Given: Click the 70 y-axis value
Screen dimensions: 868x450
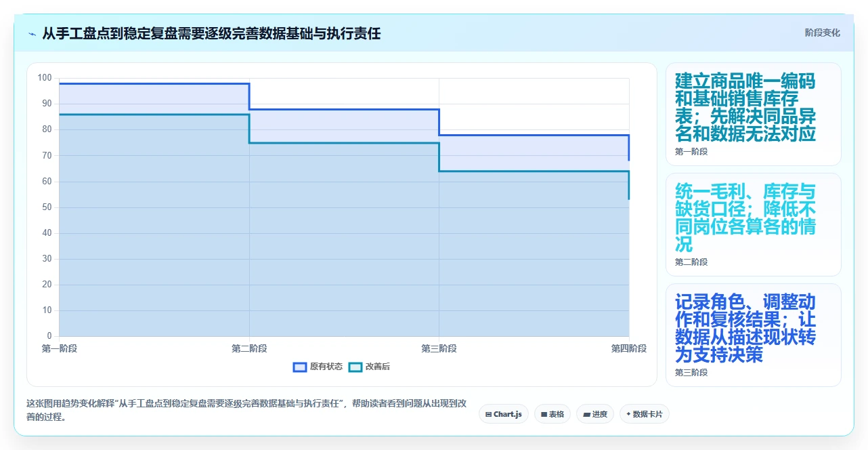Looking at the screenshot, I should pyautogui.click(x=47, y=156).
